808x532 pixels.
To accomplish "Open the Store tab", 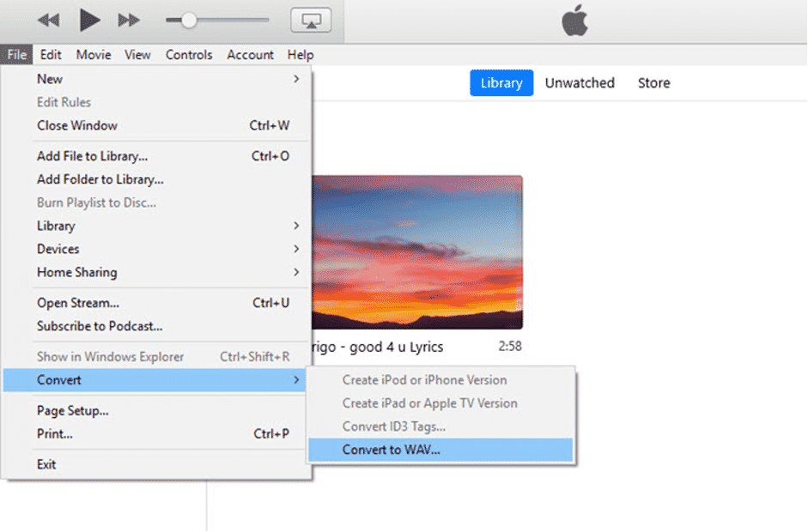I will [x=653, y=82].
